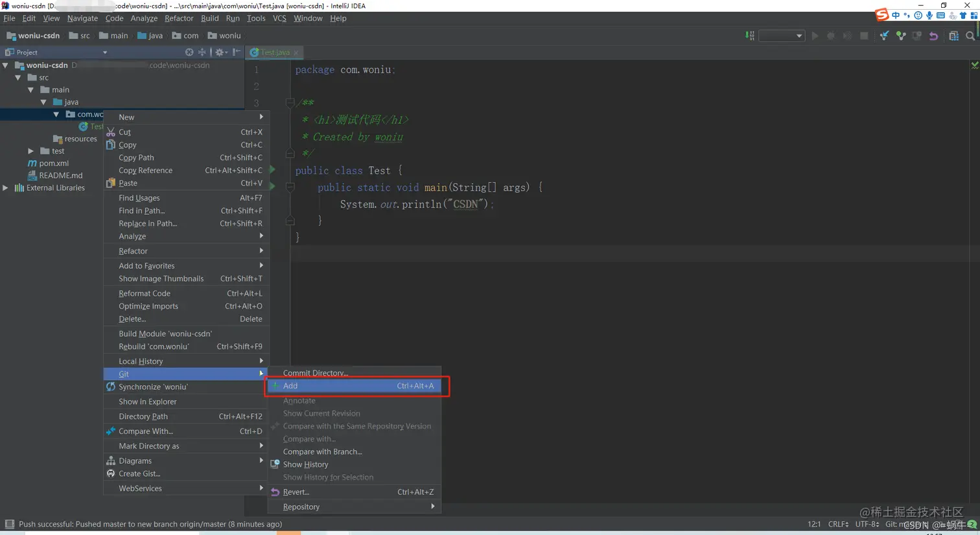Expand the test folder
Image resolution: width=980 pixels, height=535 pixels.
(30, 151)
